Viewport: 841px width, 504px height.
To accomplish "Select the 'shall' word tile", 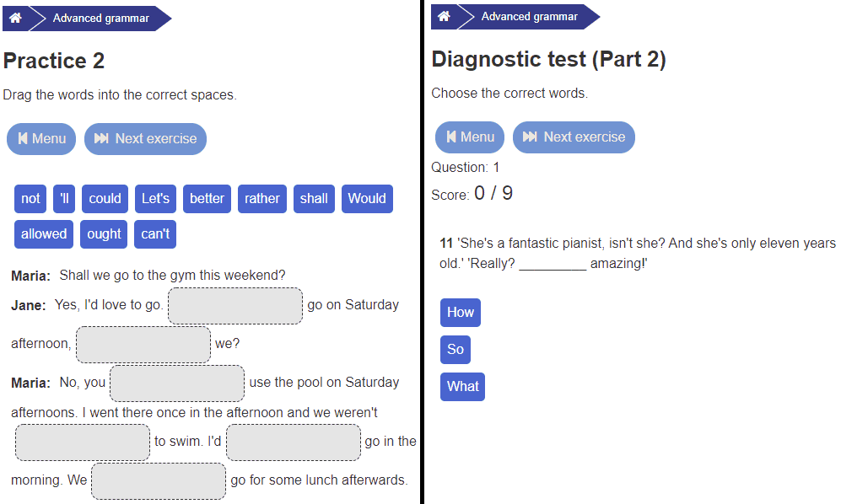I will (314, 199).
